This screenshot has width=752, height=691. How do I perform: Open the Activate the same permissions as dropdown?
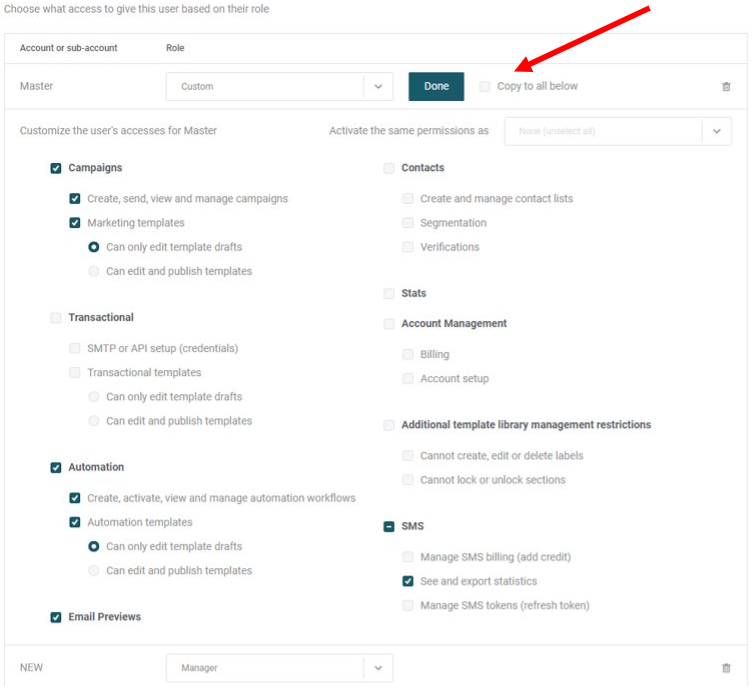618,131
